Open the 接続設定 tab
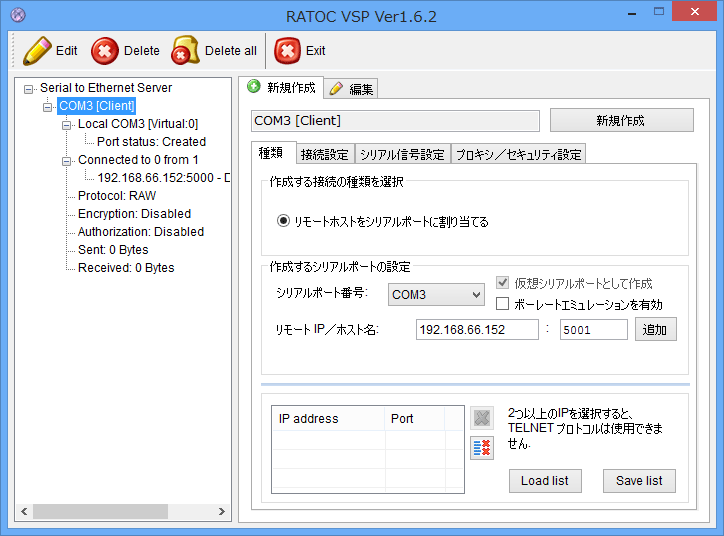Image resolution: width=724 pixels, height=536 pixels. tap(325, 154)
